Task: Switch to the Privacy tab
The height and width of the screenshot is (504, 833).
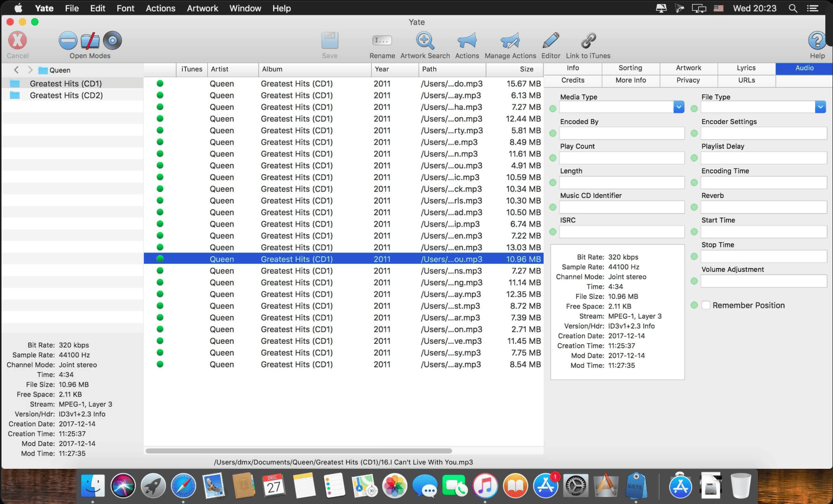Action: (x=688, y=80)
